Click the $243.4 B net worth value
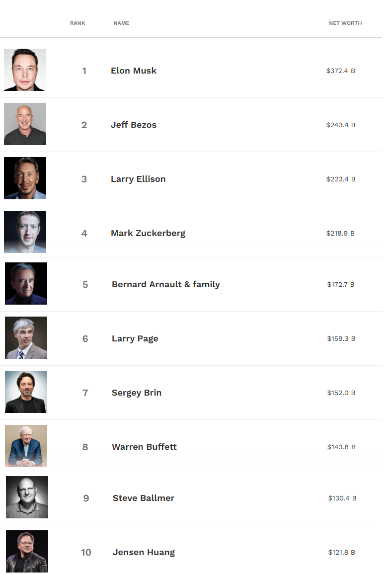 point(341,125)
